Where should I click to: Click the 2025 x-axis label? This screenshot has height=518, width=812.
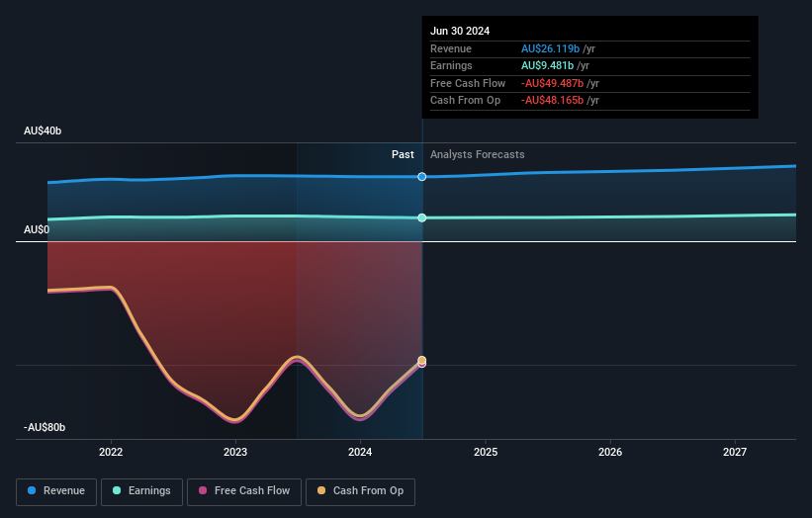(486, 453)
